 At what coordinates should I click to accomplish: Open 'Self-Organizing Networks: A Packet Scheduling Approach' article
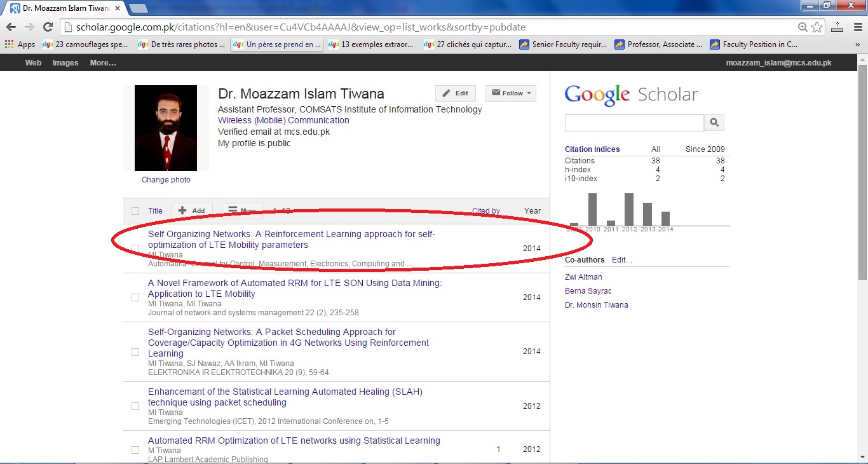point(288,343)
